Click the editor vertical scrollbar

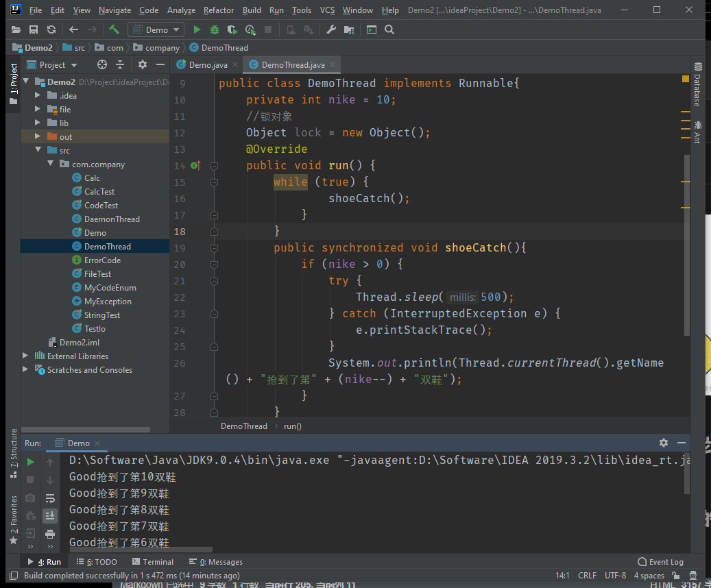pyautogui.click(x=686, y=245)
